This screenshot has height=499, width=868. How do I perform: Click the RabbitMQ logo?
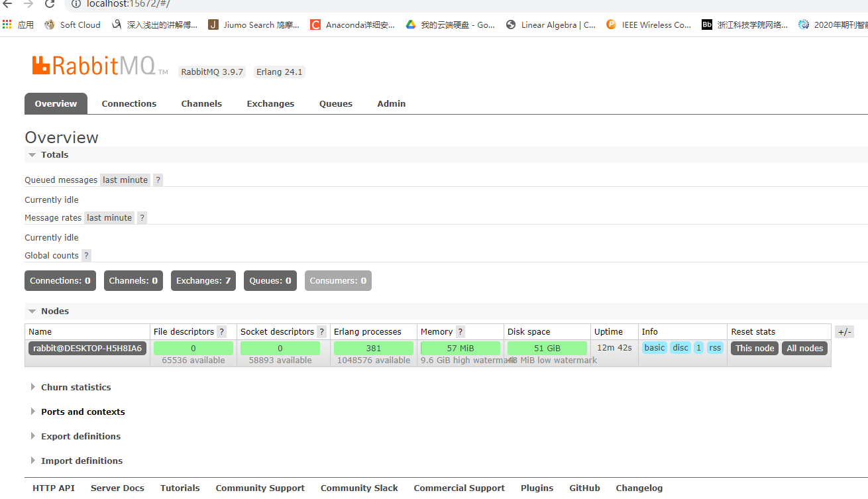[100, 66]
